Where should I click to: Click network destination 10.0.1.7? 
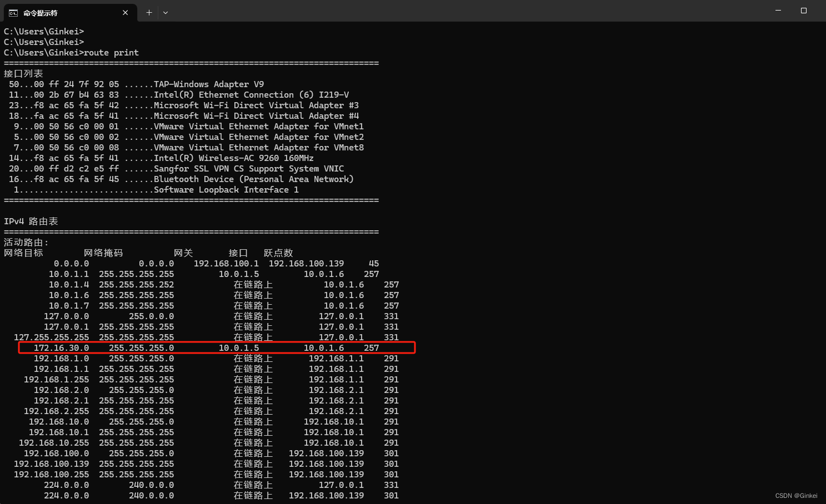tap(69, 306)
